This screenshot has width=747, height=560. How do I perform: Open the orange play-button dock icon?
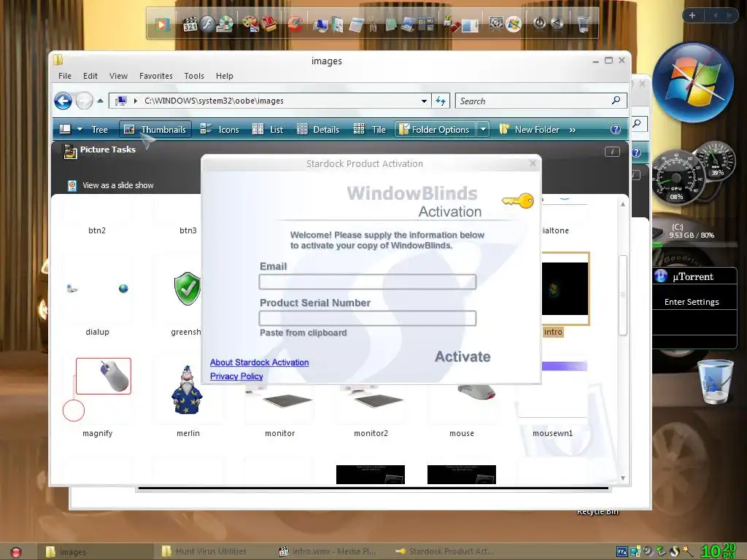(161, 24)
